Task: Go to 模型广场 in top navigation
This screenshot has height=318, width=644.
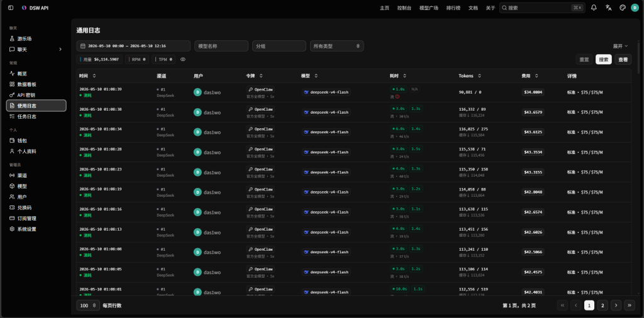Action: [429, 8]
